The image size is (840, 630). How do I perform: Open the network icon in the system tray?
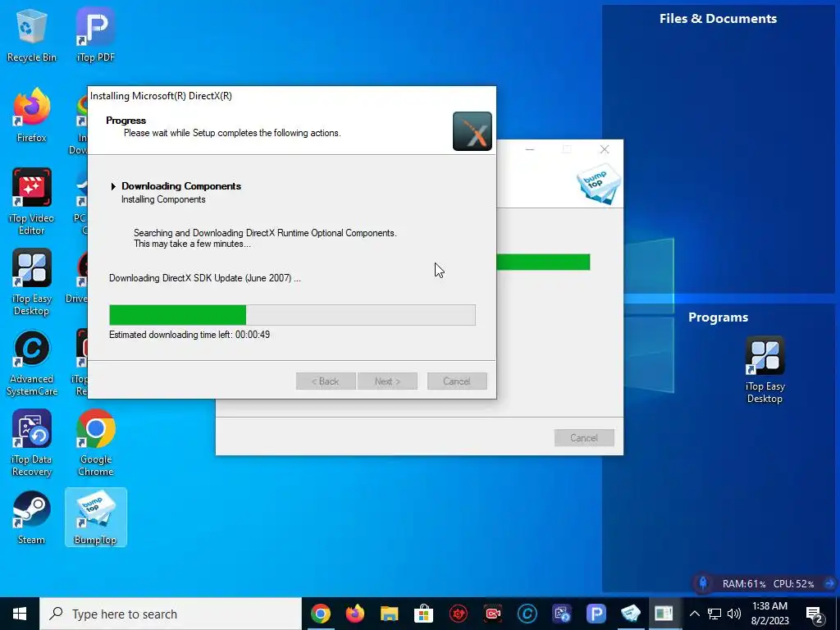(714, 614)
